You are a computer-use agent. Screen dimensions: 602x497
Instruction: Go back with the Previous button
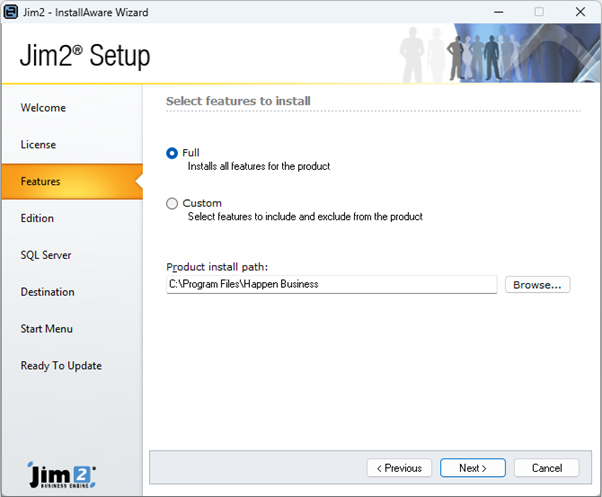click(400, 468)
